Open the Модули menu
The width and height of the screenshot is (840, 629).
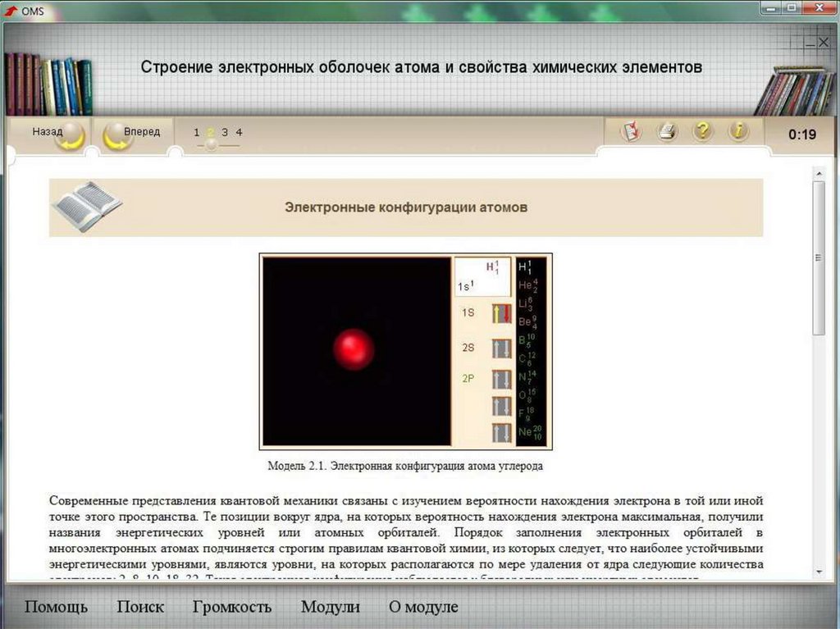[x=330, y=608]
